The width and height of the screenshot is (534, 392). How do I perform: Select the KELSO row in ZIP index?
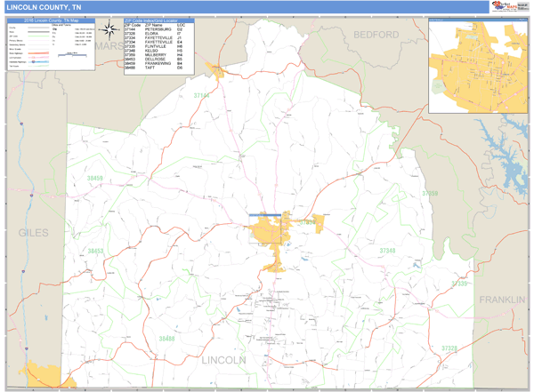[159, 51]
